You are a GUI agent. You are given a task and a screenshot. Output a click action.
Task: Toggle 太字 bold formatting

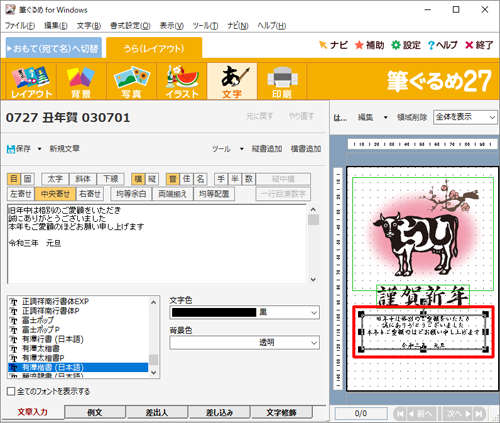55,179
